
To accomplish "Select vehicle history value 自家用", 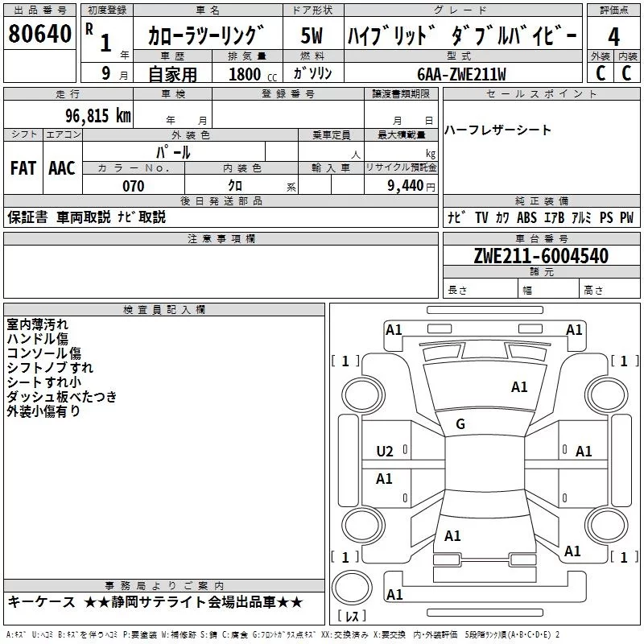I will tap(173, 74).
